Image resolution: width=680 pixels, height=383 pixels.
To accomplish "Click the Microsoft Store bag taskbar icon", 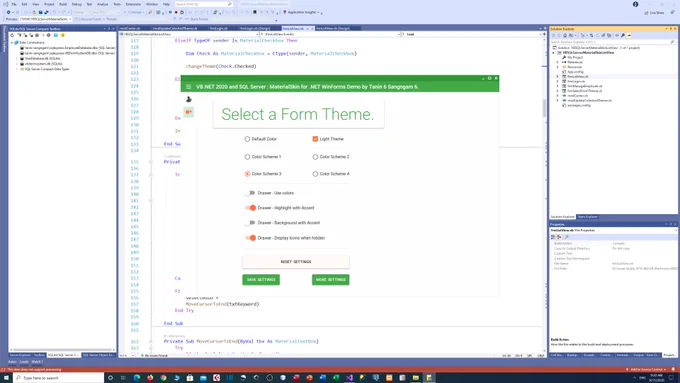I will (190, 378).
